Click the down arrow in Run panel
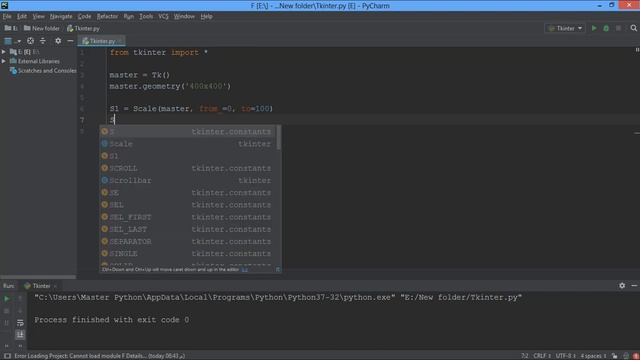The height and width of the screenshot is (360, 640). tap(20, 311)
